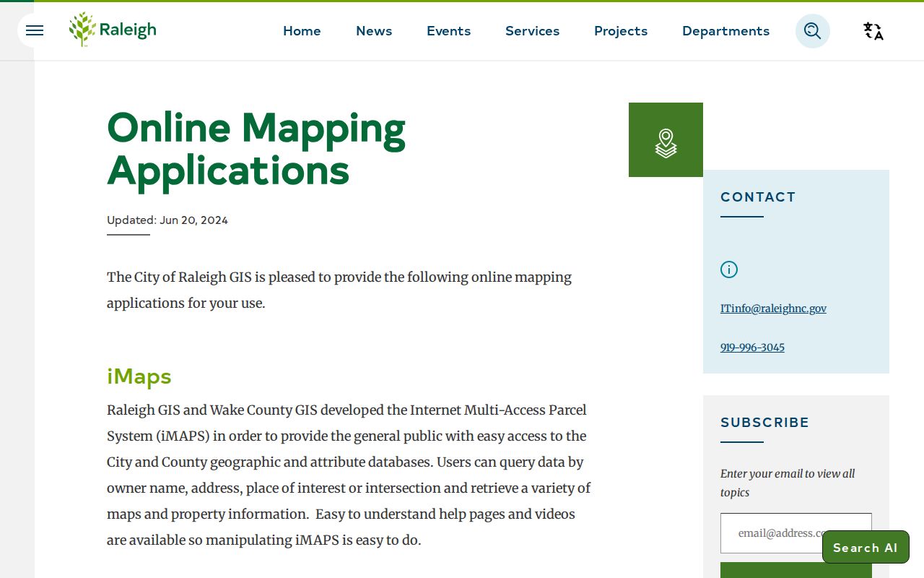Viewport: 924px width, 578px height.
Task: Click the Search AI button
Action: point(866,547)
